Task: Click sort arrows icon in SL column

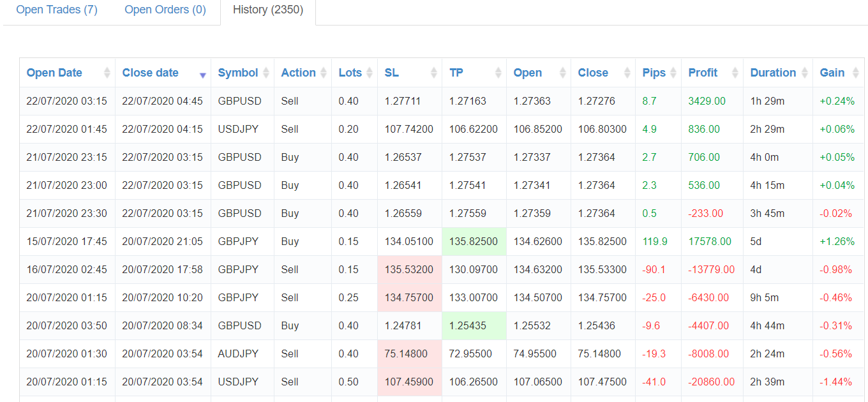Action: [434, 73]
